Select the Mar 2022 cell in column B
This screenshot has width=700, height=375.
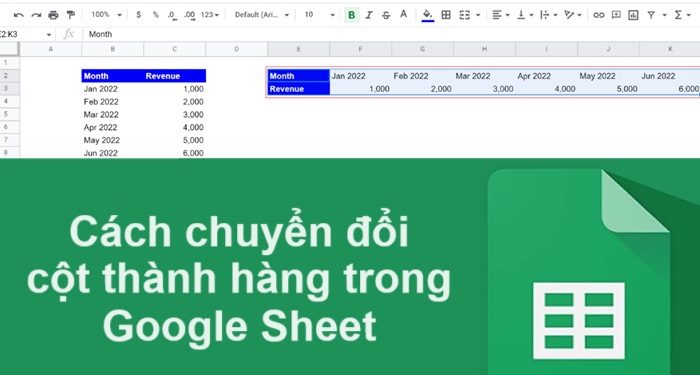pos(113,115)
